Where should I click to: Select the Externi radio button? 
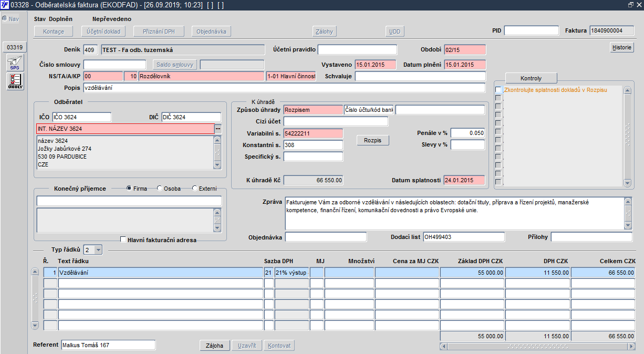tap(195, 189)
